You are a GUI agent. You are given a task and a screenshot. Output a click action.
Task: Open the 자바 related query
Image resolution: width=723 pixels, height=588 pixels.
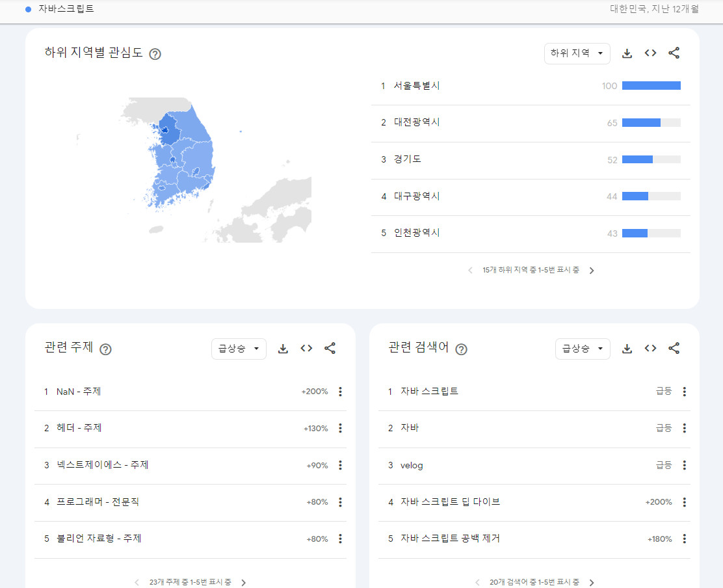coord(410,428)
